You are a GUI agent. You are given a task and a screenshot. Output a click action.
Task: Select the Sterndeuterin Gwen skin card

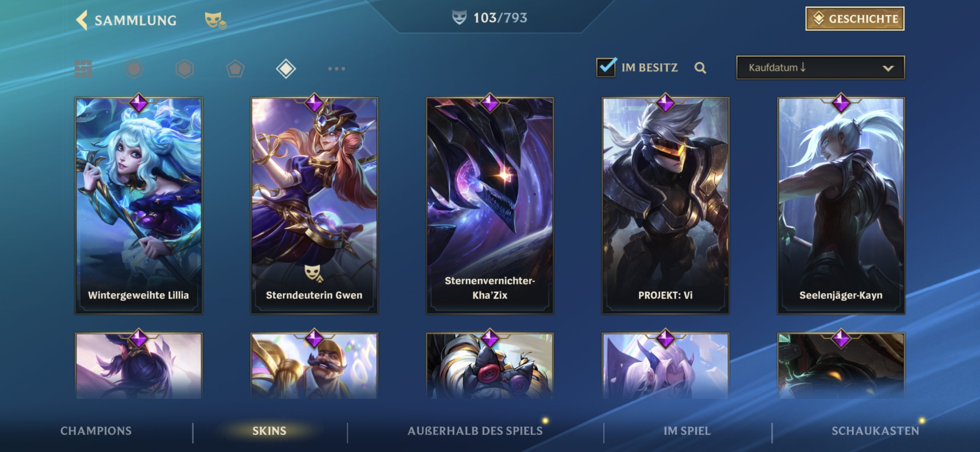click(314, 205)
